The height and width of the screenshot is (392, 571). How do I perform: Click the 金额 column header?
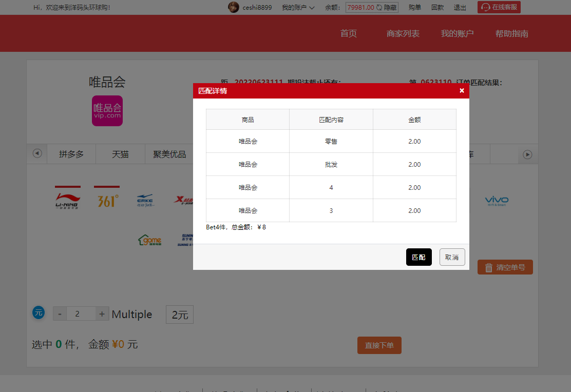click(414, 120)
